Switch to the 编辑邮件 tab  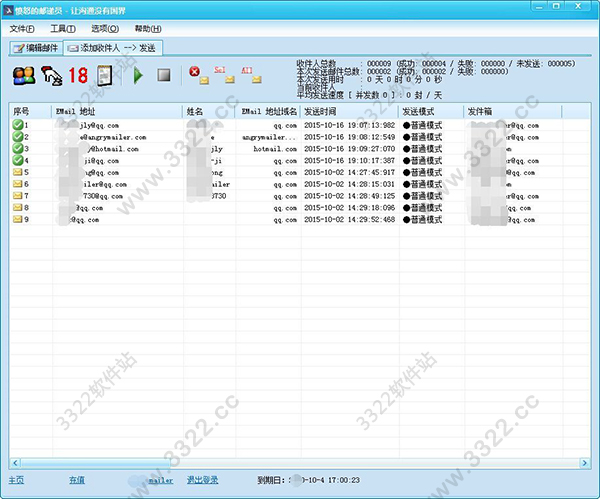(36, 48)
